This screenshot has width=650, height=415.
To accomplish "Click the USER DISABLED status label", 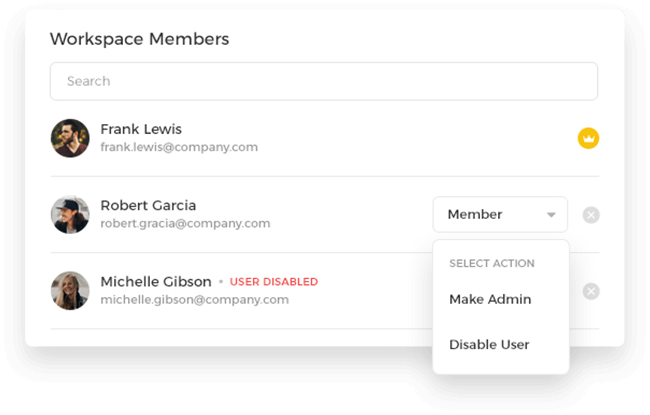I will (x=274, y=282).
